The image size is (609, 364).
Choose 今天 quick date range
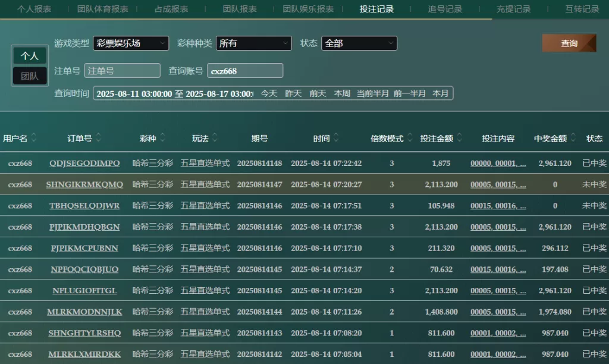(x=269, y=93)
